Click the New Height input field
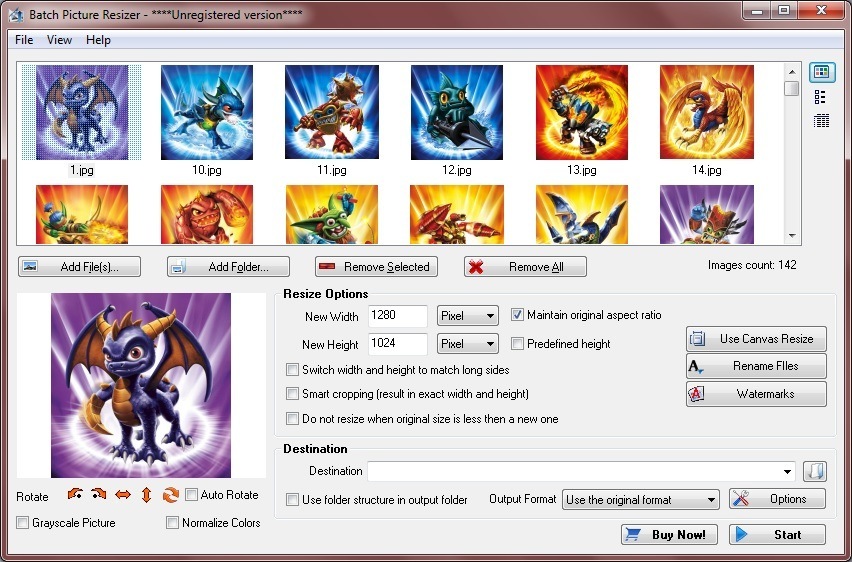Screen dimensions: 852x562 (x=398, y=344)
